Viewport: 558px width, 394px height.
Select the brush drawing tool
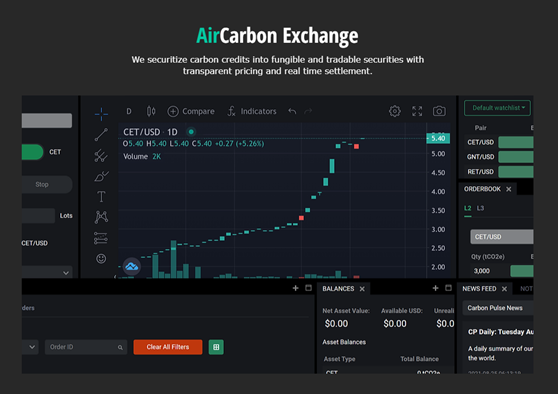coord(101,176)
